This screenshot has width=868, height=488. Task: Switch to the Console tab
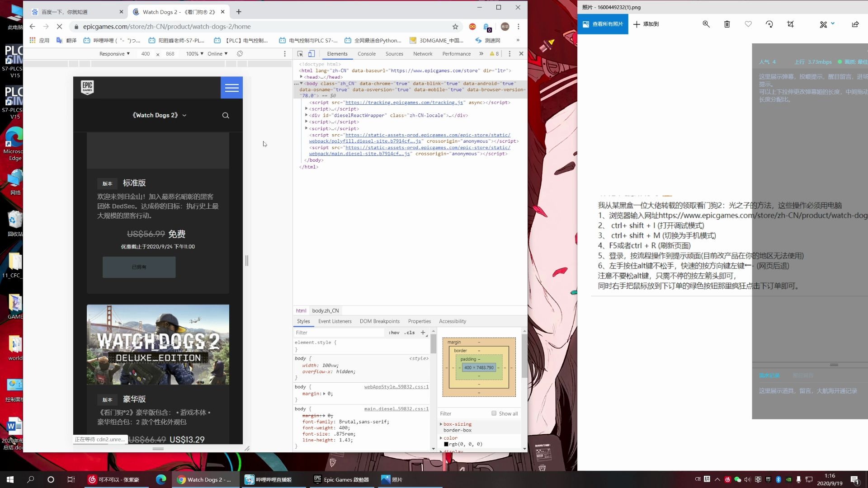click(x=367, y=54)
